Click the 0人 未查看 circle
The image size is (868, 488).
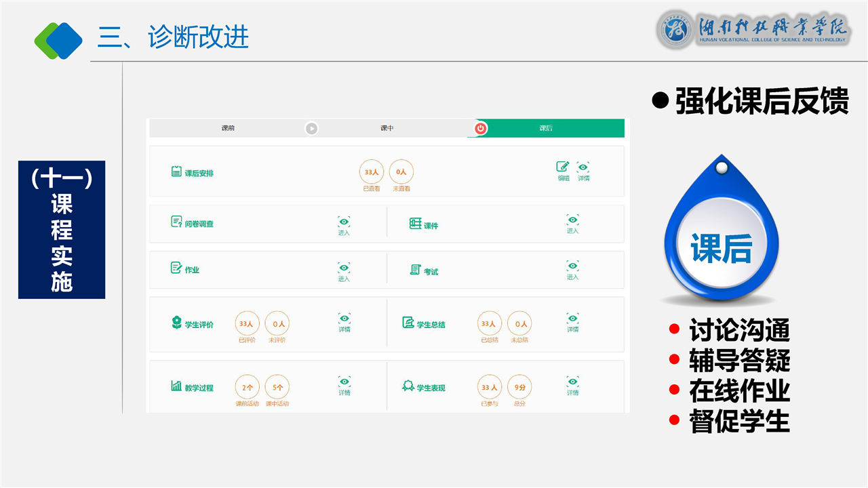(x=401, y=172)
